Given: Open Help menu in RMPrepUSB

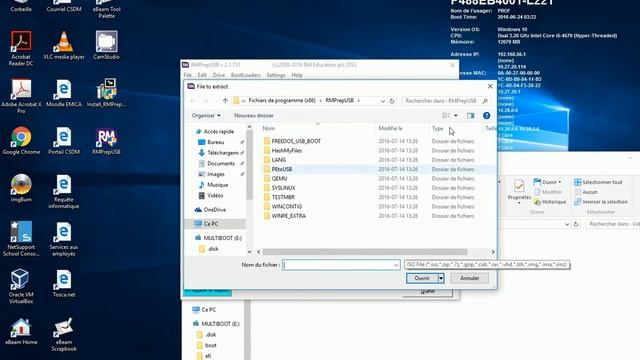Looking at the screenshot, I should (297, 75).
